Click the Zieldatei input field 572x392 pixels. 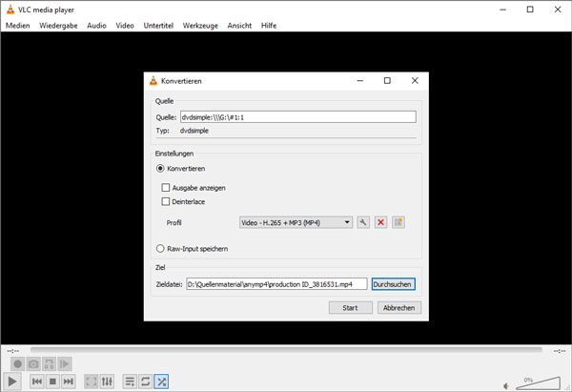276,284
